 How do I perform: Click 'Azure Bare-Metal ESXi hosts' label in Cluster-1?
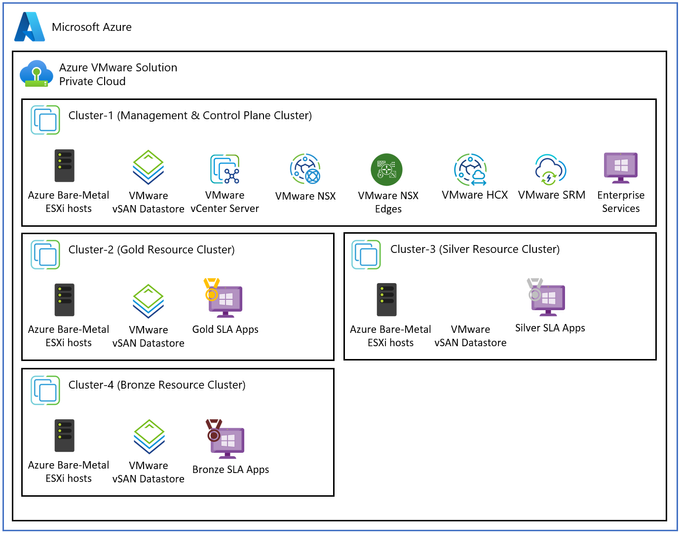[69, 202]
